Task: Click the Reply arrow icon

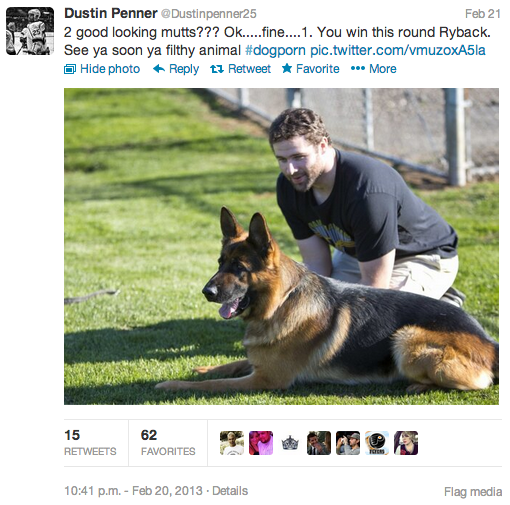Action: click(x=159, y=69)
